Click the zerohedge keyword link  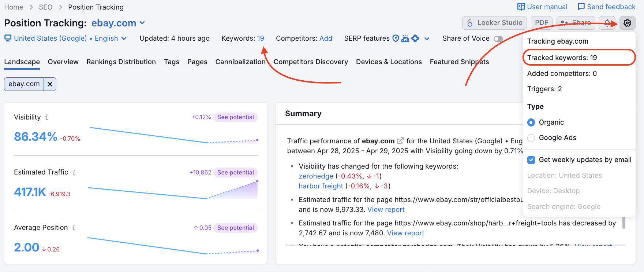pos(316,176)
